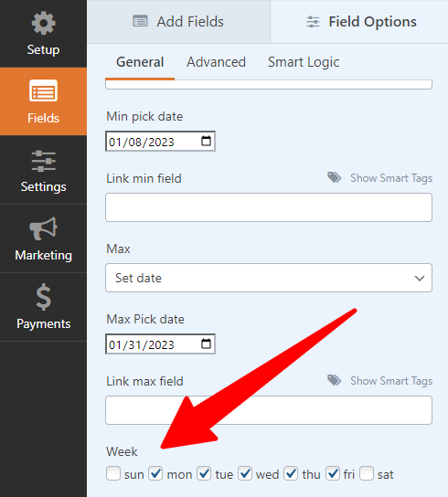Screen dimensions: 448x497
Task: Open the Setup gear icon
Action: pos(44,23)
